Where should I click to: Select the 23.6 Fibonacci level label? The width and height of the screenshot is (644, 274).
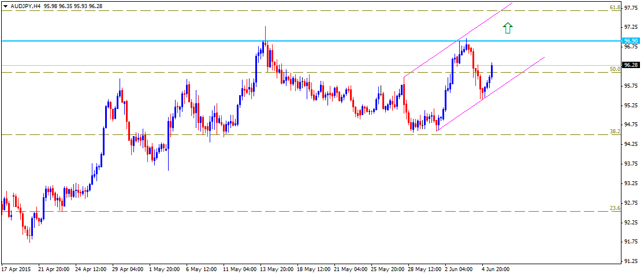pyautogui.click(x=615, y=208)
